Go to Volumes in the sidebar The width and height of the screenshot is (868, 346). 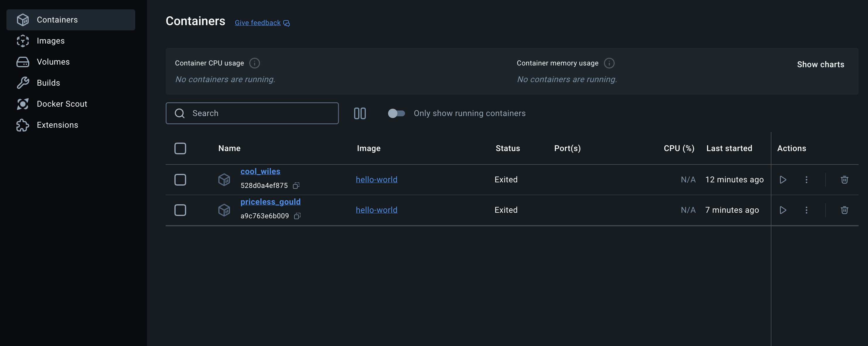(71, 62)
